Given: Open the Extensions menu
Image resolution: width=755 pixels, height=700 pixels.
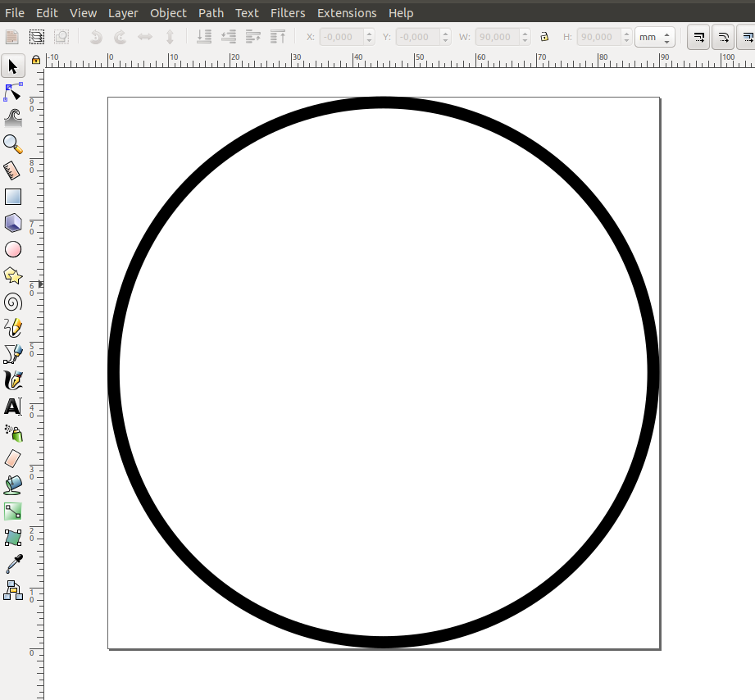Looking at the screenshot, I should (x=347, y=13).
